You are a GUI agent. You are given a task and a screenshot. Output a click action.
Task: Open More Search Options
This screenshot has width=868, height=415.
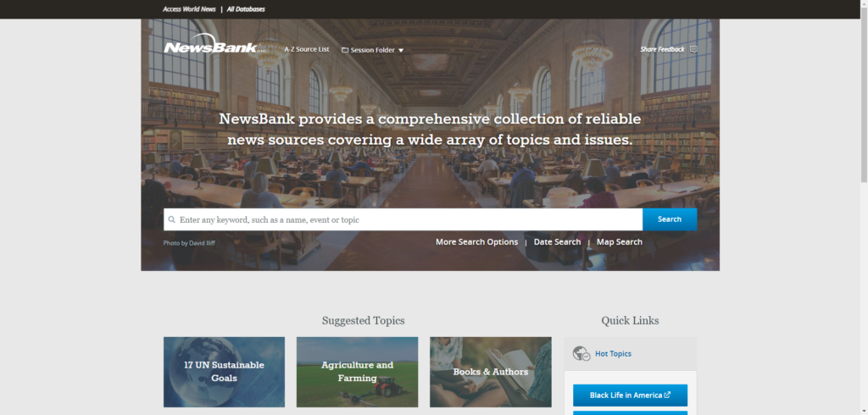point(476,242)
